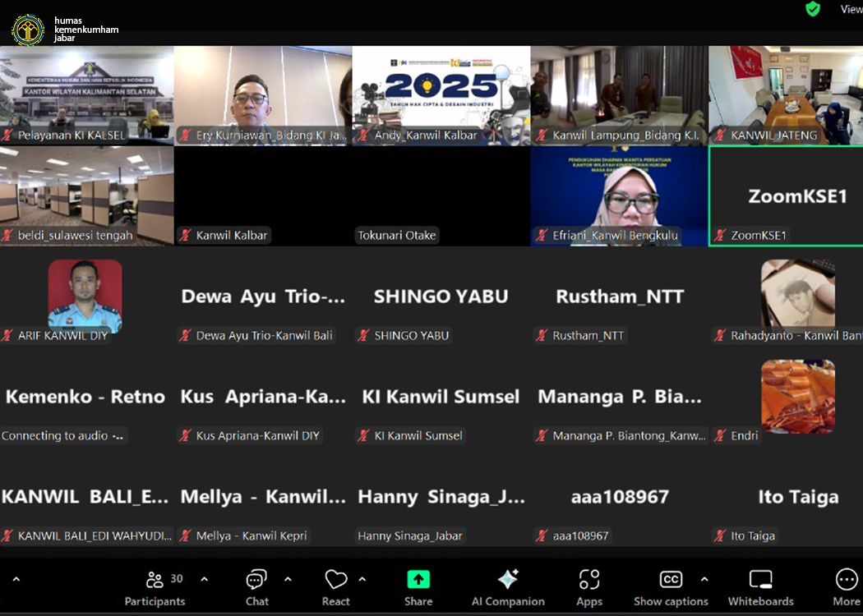The height and width of the screenshot is (616, 863).
Task: Click the green encryption shield icon
Action: (813, 9)
